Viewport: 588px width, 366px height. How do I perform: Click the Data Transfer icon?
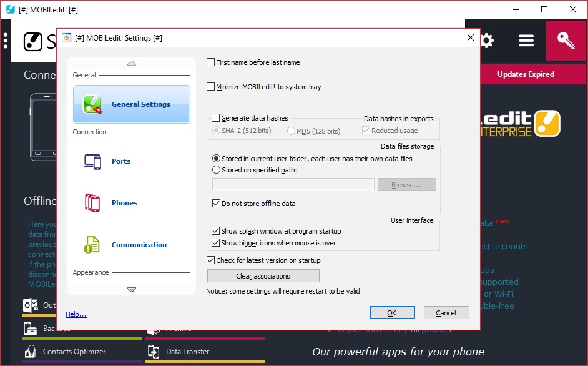pyautogui.click(x=154, y=352)
